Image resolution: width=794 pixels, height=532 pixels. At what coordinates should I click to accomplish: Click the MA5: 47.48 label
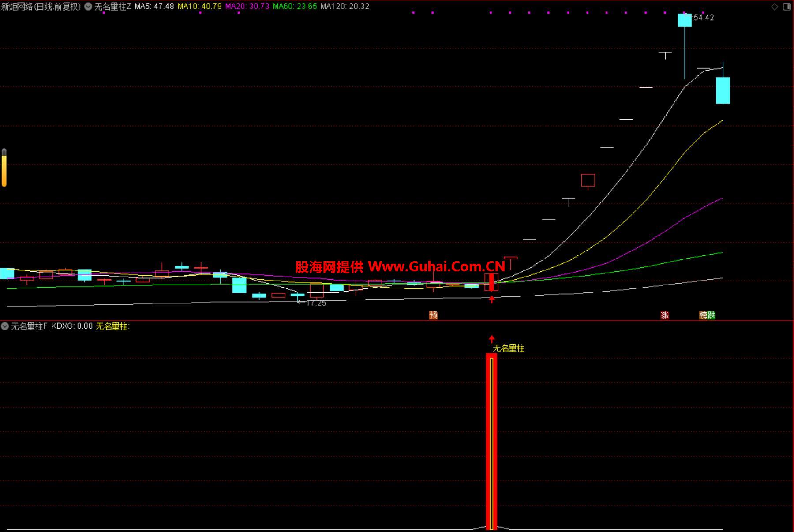click(x=154, y=7)
